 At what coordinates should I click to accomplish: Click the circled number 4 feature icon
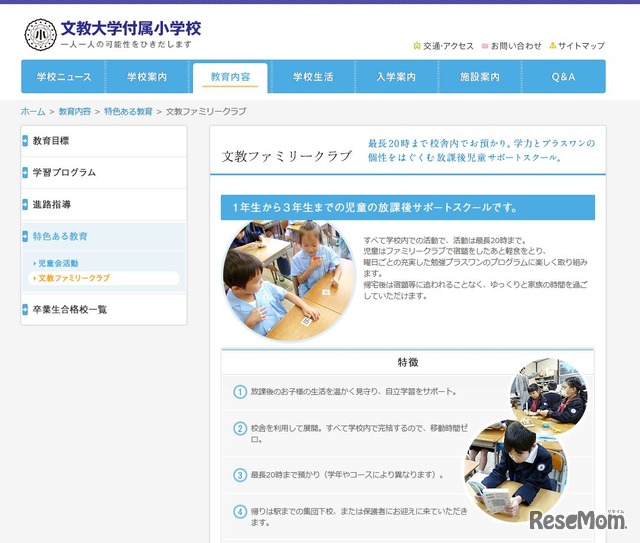click(240, 511)
